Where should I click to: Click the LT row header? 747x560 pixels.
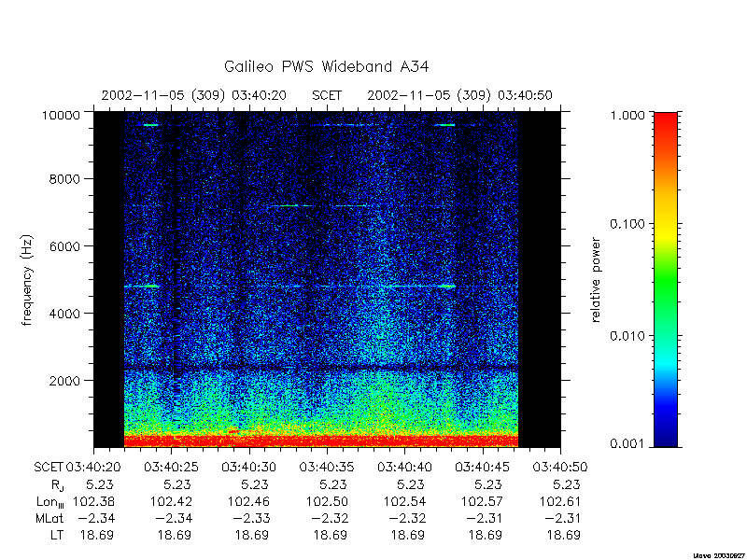57,535
